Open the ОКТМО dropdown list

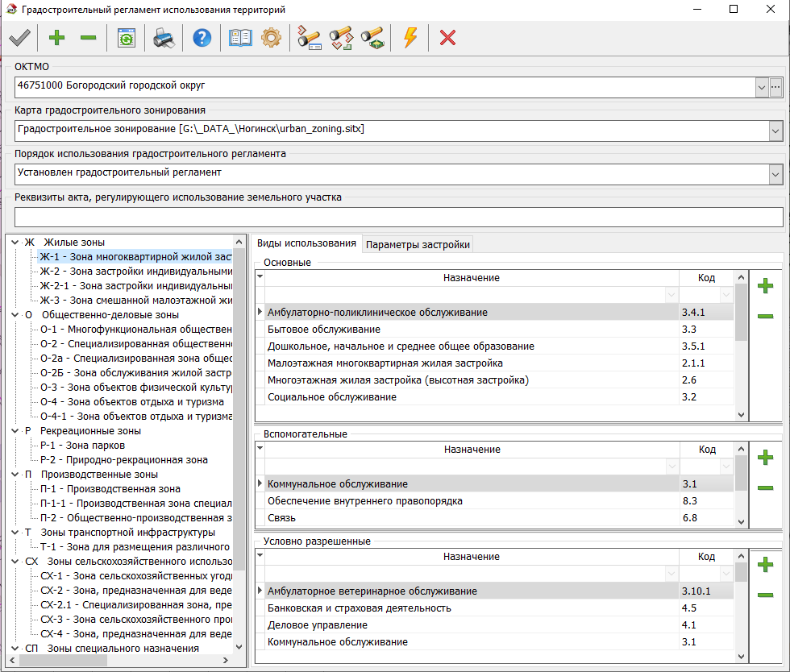coord(762,86)
